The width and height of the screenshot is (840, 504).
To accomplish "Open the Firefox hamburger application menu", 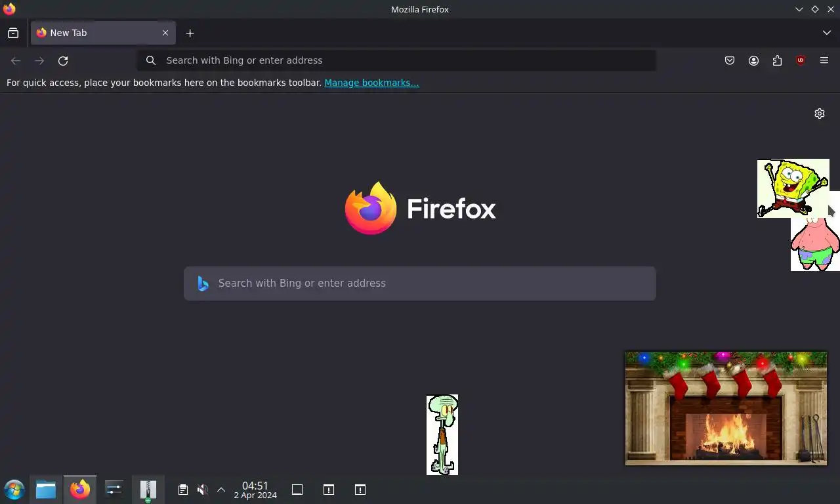I will click(x=824, y=60).
